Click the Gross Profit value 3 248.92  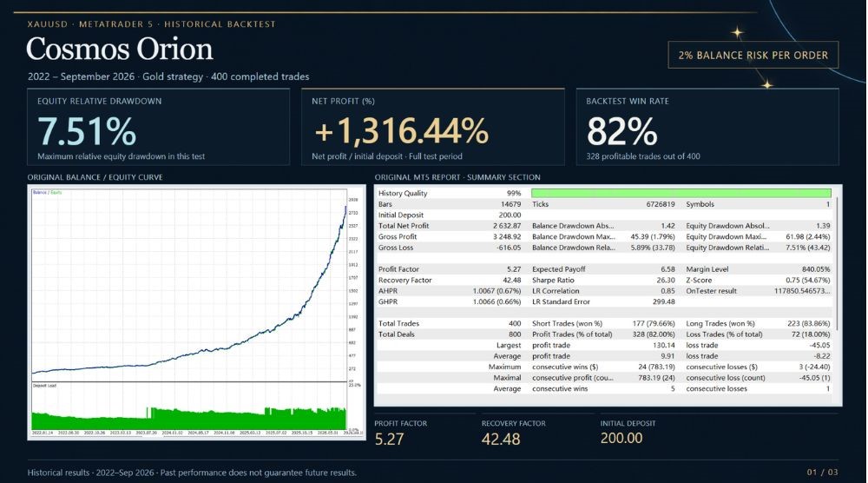[507, 236]
